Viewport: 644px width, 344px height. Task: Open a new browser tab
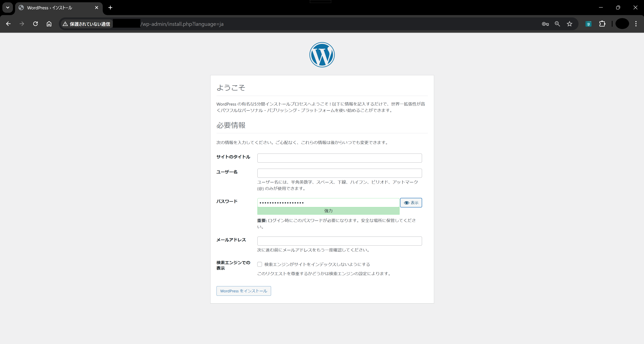coord(110,8)
